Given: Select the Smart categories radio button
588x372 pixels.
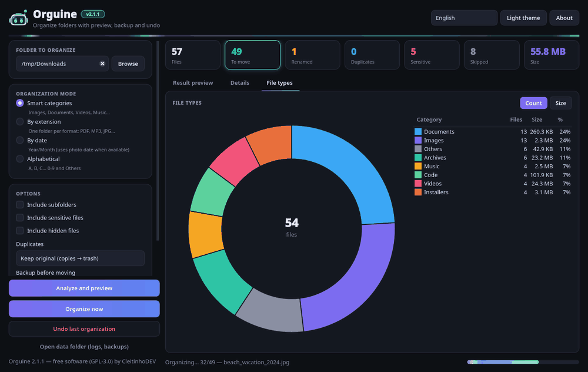Looking at the screenshot, I should click(x=20, y=103).
